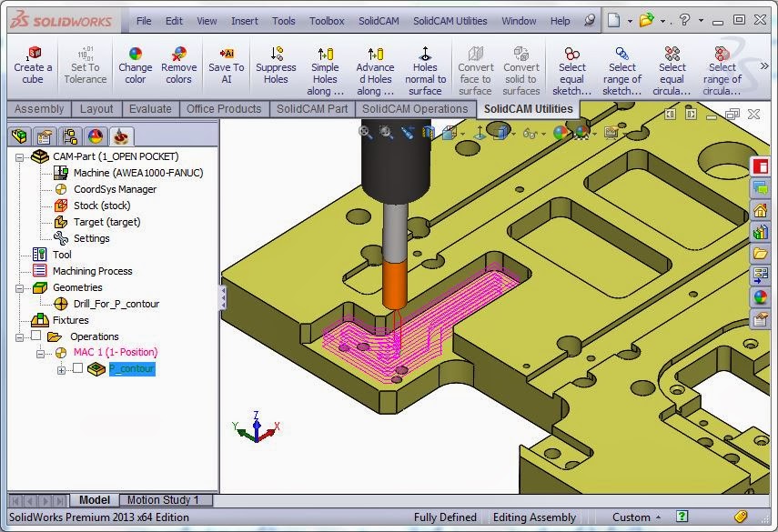Open the Tools menu
This screenshot has height=532, width=778.
click(x=283, y=20)
